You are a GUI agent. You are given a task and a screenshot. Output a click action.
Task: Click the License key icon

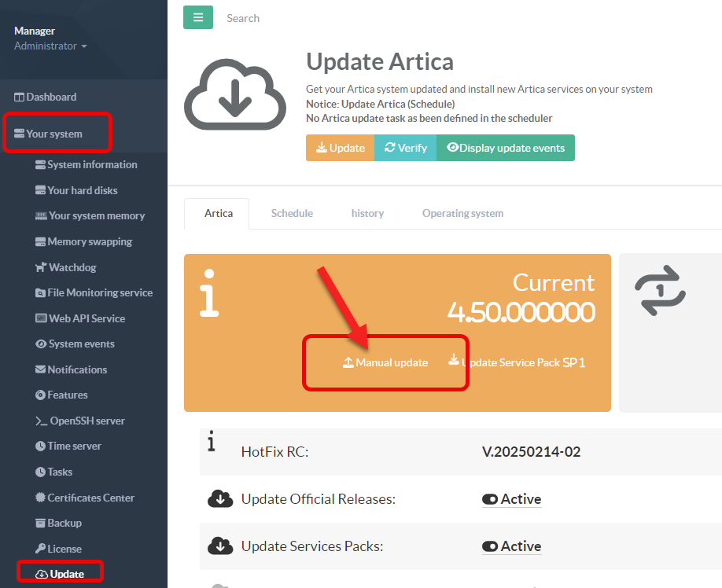(x=41, y=549)
